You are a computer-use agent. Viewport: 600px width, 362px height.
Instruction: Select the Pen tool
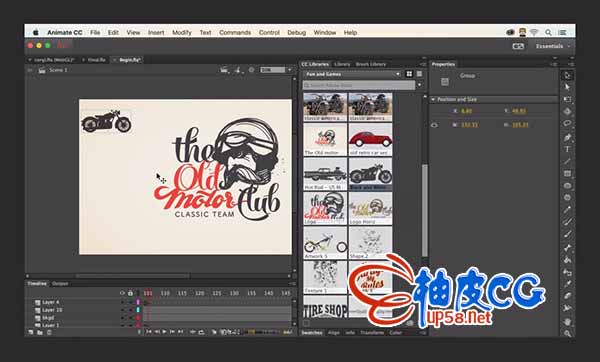tap(567, 137)
